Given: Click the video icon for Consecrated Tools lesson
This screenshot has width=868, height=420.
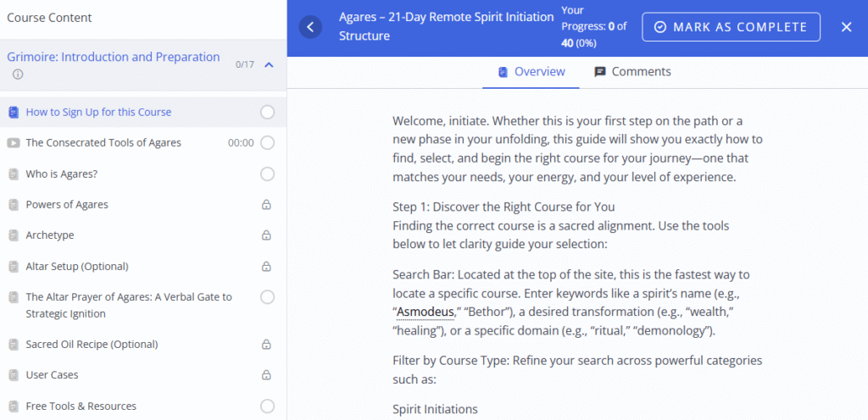Looking at the screenshot, I should (x=14, y=143).
